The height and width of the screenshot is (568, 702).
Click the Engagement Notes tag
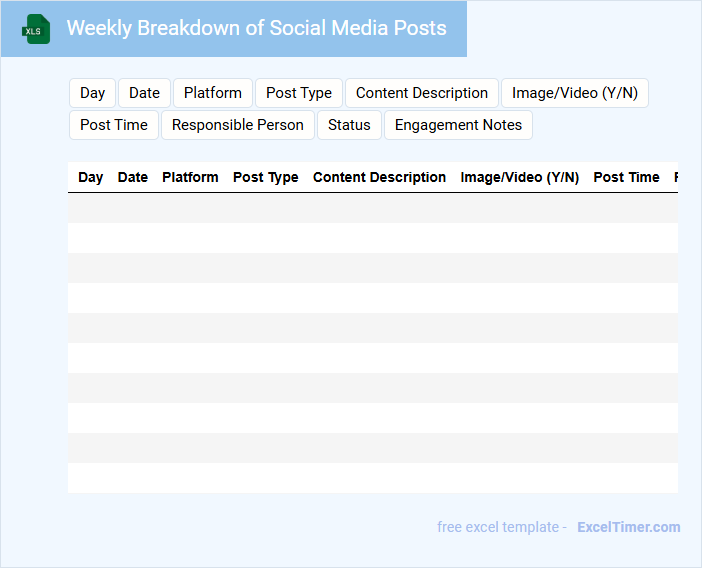point(458,125)
